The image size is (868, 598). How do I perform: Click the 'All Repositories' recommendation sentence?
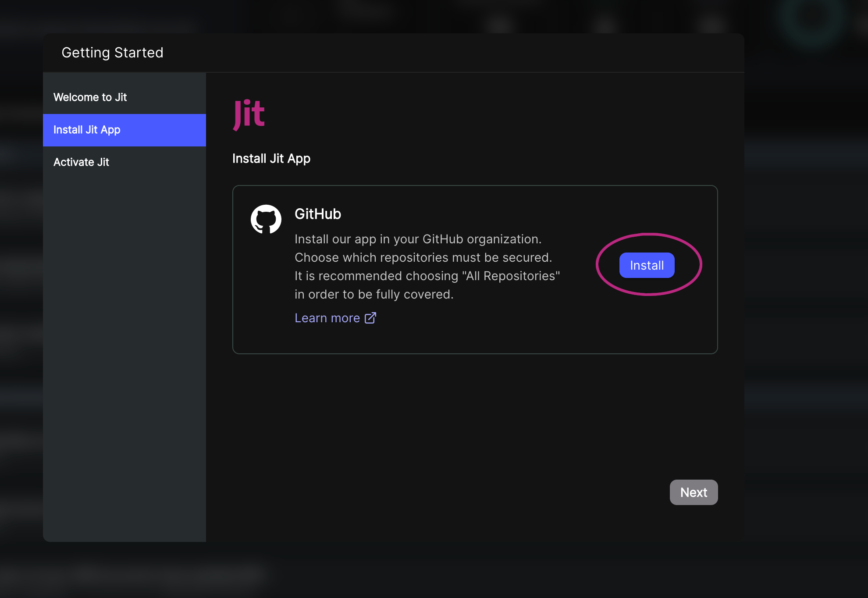click(427, 276)
